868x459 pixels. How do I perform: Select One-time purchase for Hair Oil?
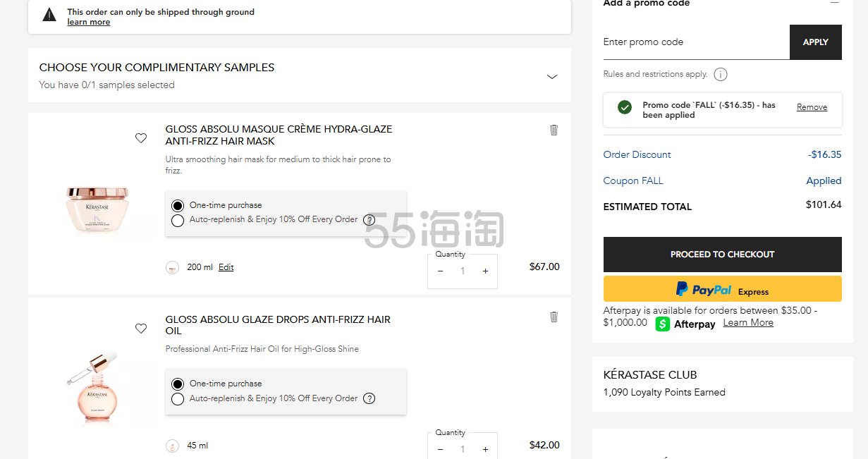[178, 384]
